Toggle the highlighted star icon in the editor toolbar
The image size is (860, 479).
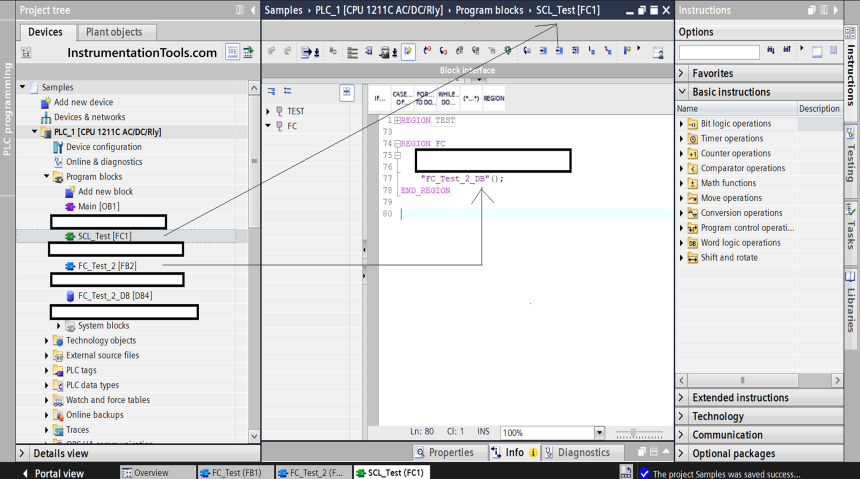pos(408,52)
